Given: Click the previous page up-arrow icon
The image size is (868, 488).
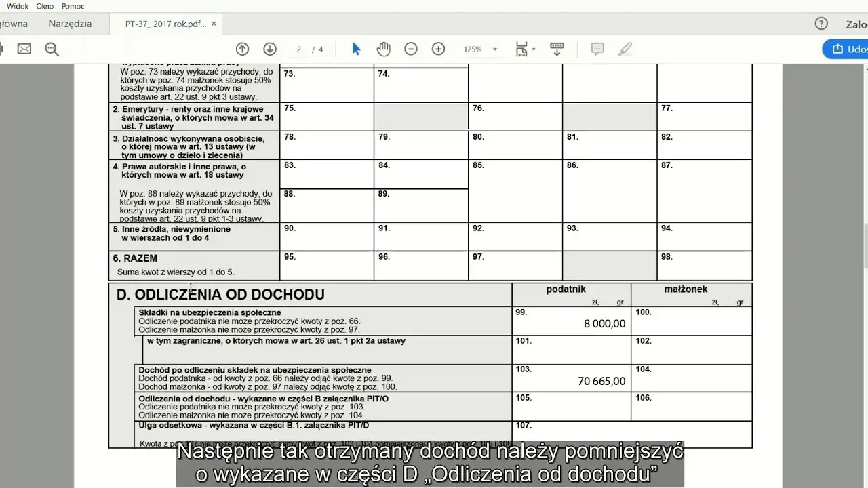Looking at the screenshot, I should coord(242,48).
